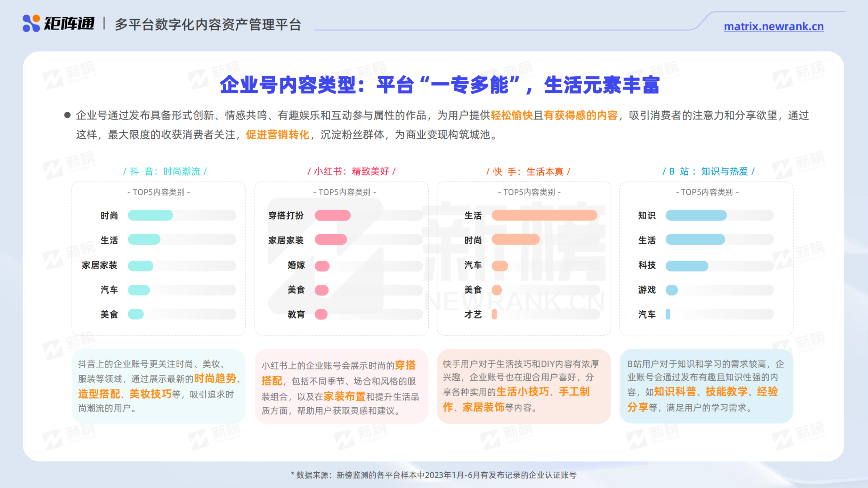This screenshot has height=488, width=868.
Task: Click the 快手 生活 bar
Action: (544, 215)
